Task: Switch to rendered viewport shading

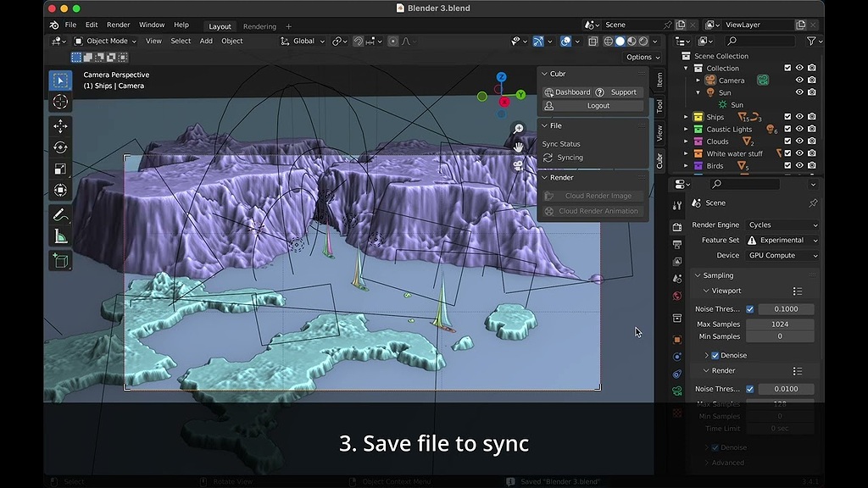Action: pos(643,42)
